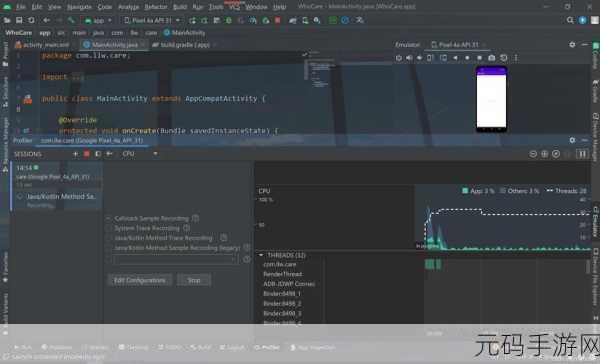Stop the current session with red square icon
This screenshot has width=600, height=364.
tap(86, 154)
